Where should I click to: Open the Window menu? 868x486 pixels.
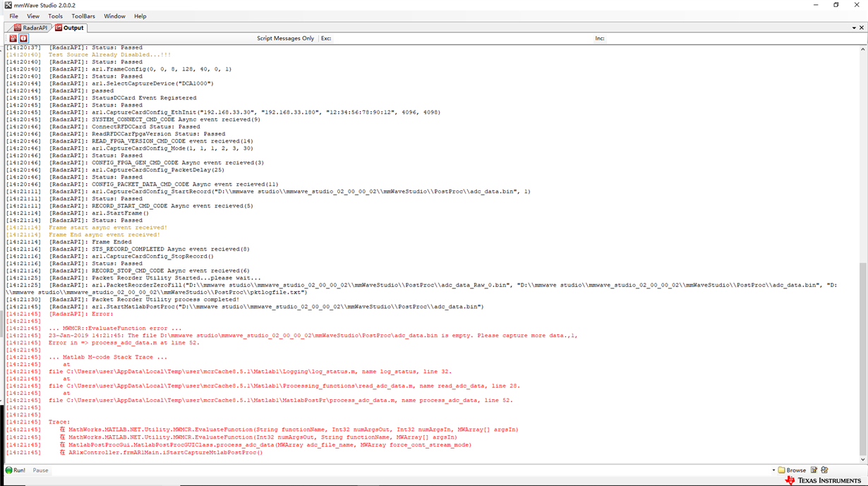click(114, 16)
